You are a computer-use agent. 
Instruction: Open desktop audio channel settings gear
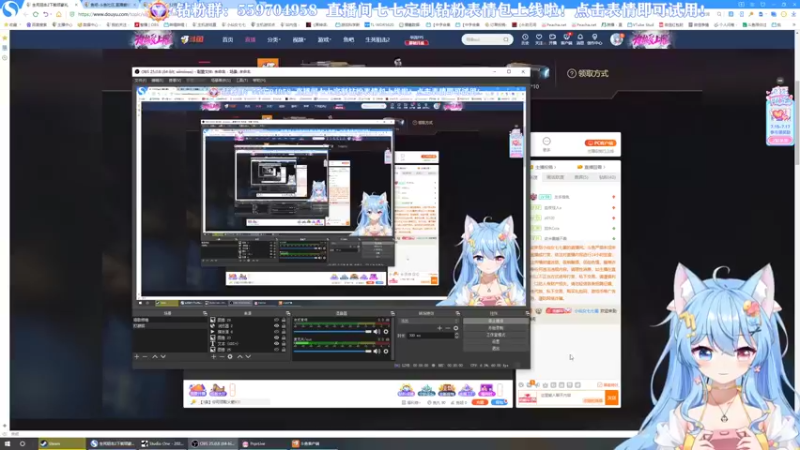click(386, 332)
